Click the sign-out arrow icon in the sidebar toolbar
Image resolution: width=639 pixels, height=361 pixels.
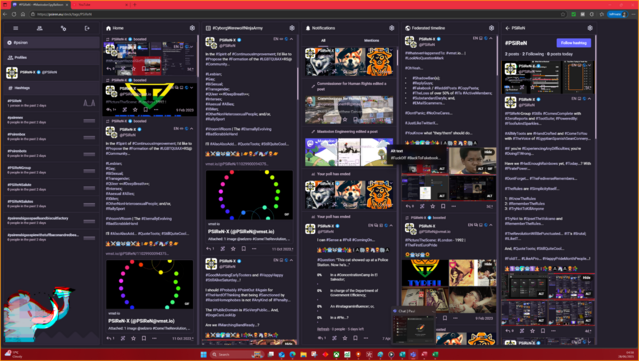87,29
